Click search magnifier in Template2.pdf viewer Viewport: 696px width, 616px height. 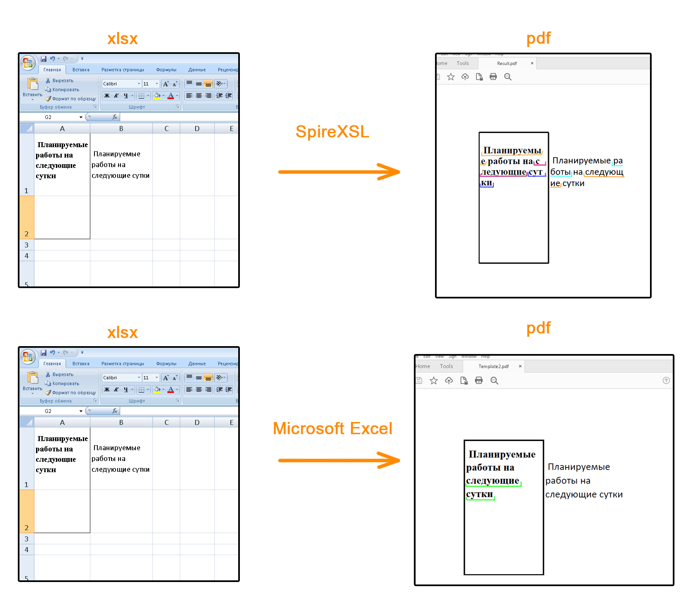[494, 381]
